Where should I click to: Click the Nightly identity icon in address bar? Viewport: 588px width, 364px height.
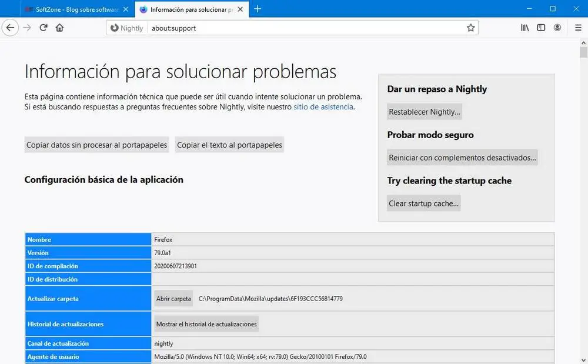(x=127, y=28)
